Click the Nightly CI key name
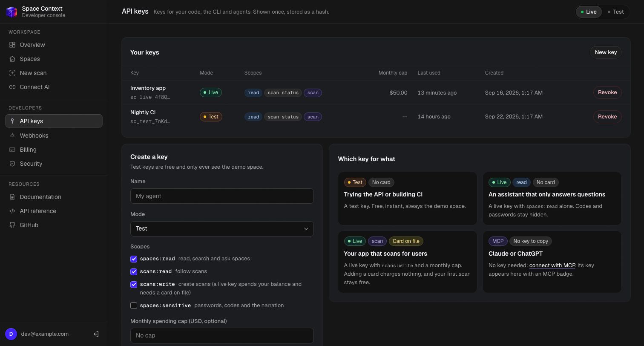Screen dimensions: 644x346 tap(143, 112)
